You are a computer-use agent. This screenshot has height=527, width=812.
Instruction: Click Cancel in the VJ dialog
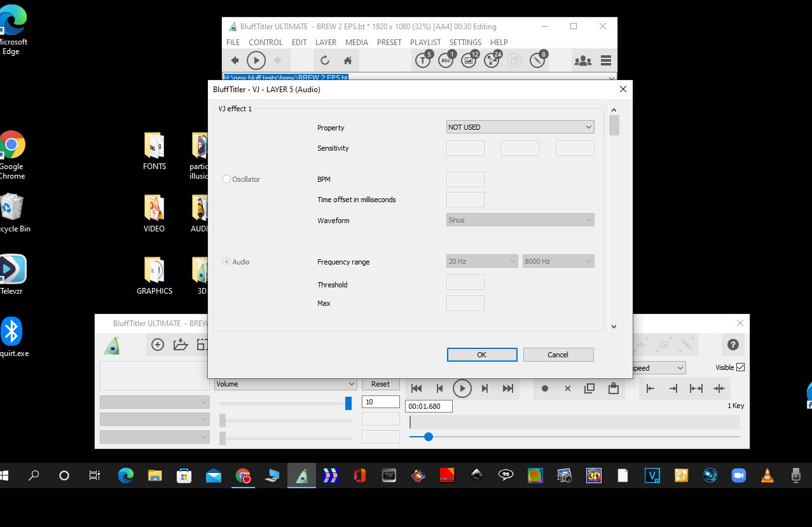coord(558,355)
